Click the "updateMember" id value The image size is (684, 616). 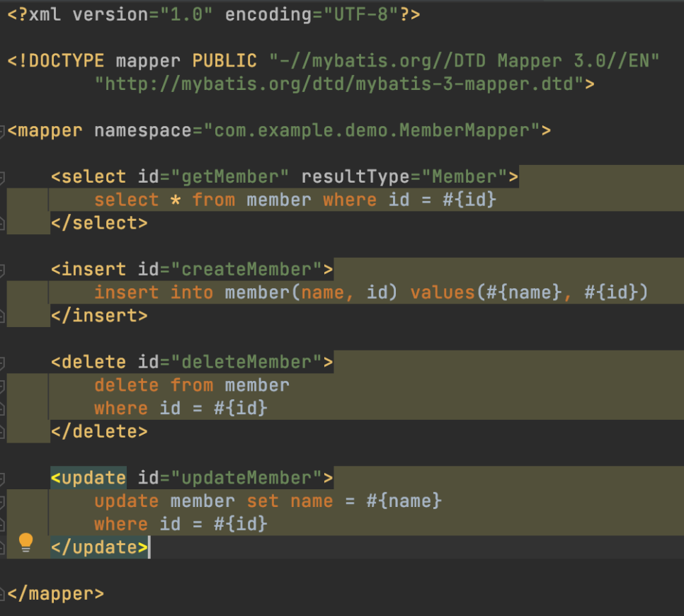[x=246, y=478]
